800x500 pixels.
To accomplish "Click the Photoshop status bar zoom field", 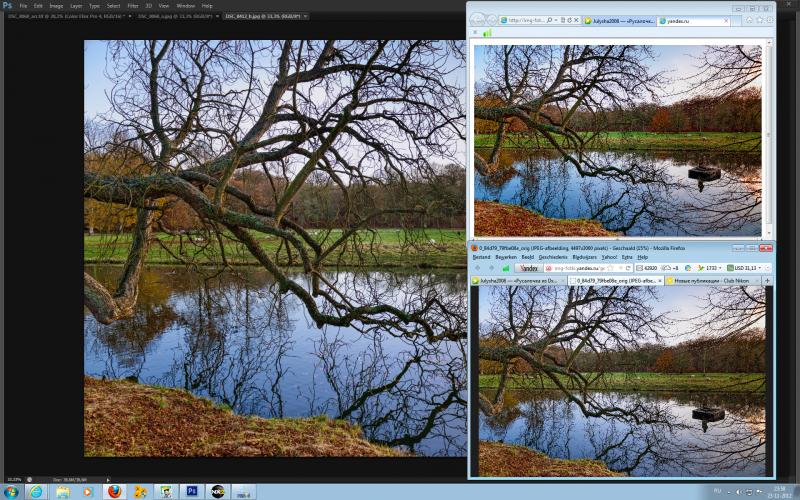I will (14, 480).
